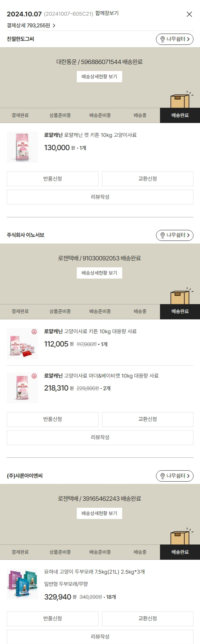Request 교환신청 for 이노서브 order
The image size is (200, 644).
(x=148, y=419)
